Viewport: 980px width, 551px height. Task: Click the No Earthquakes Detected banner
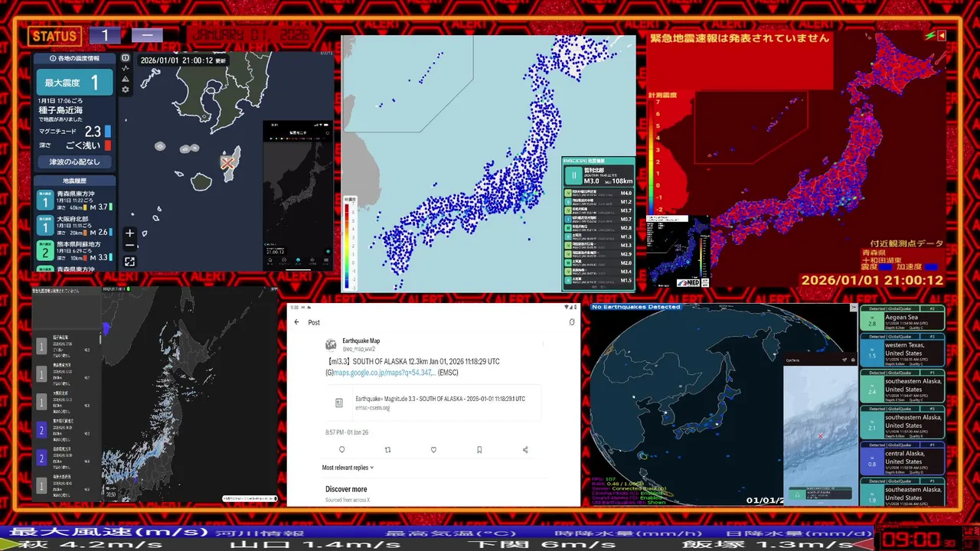point(635,307)
